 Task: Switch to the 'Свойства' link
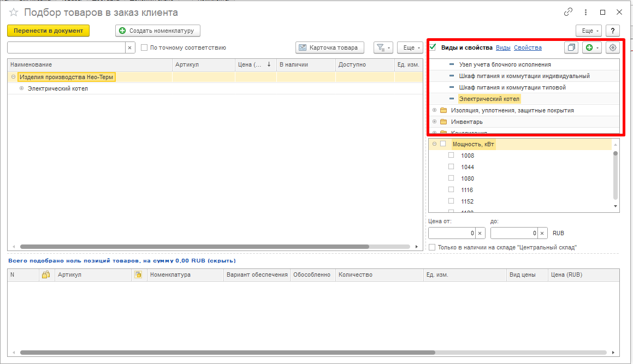[528, 47]
